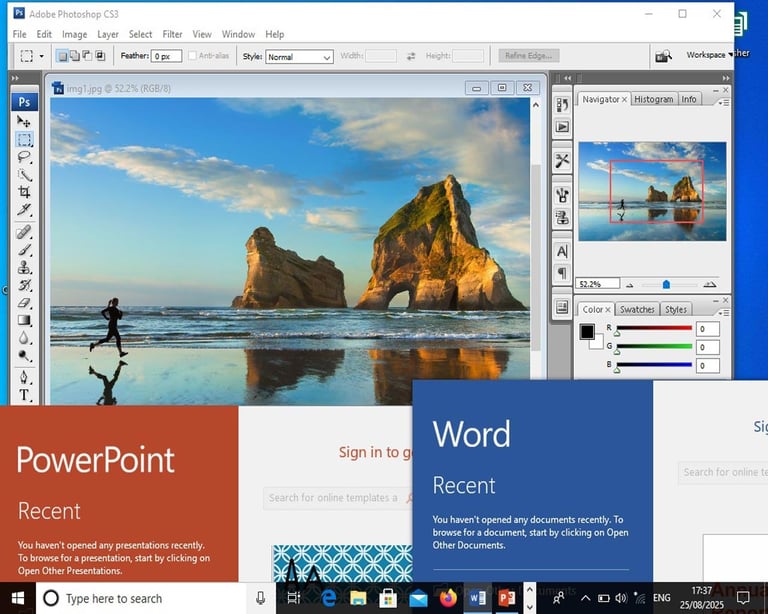This screenshot has height=614, width=768.
Task: Expand the icon dock with its double arrow
Action: 568,78
